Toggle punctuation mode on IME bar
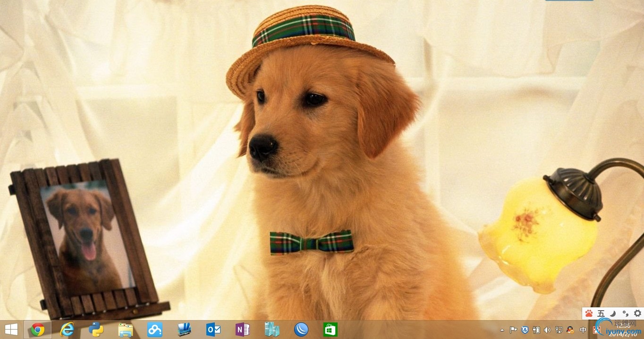Image resolution: width=644 pixels, height=339 pixels. coord(625,313)
